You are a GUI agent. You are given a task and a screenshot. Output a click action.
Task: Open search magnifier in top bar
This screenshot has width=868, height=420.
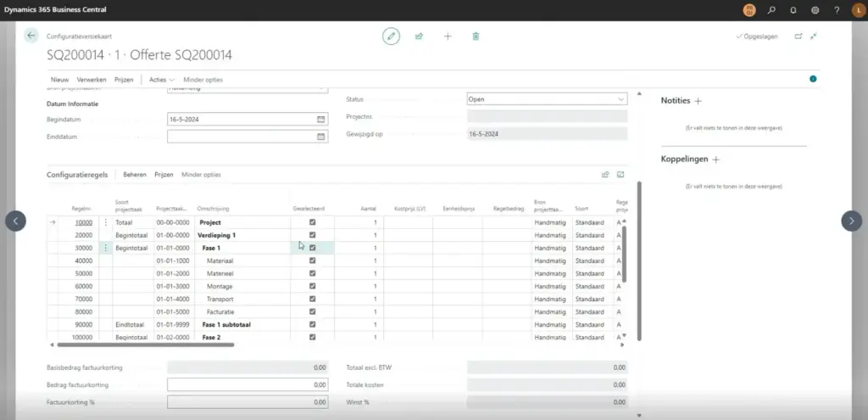771,10
